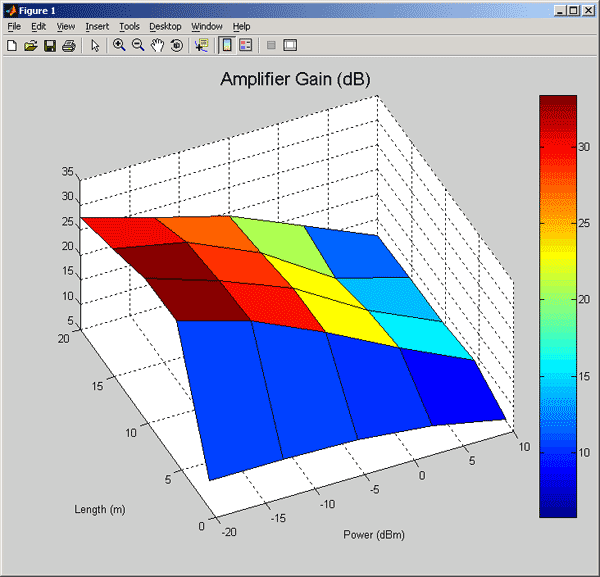
Task: Open the File menu
Action: [x=14, y=26]
